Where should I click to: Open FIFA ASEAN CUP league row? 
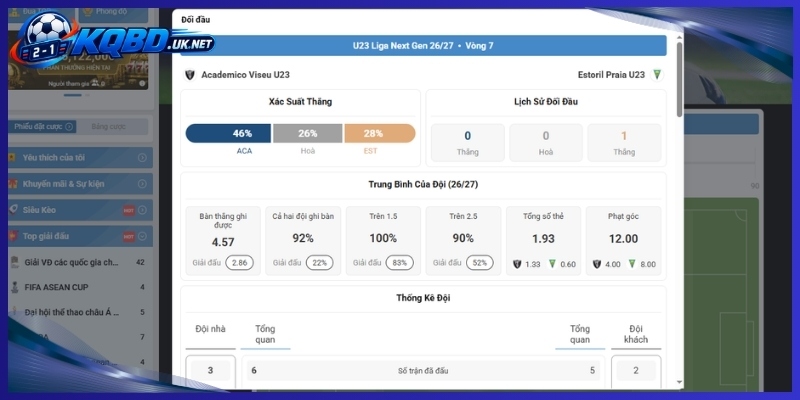point(79,287)
